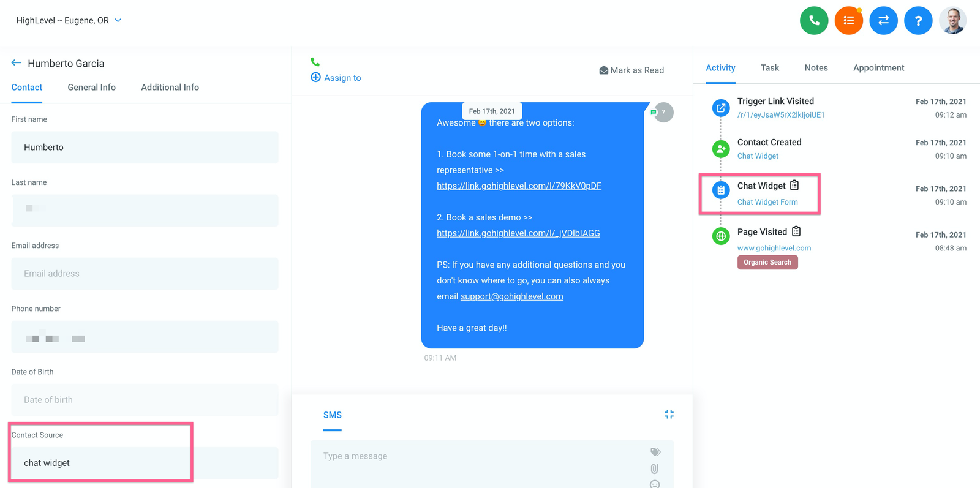The width and height of the screenshot is (980, 488).
Task: Click the clipboard icon next to Chat Widget
Action: 794,186
